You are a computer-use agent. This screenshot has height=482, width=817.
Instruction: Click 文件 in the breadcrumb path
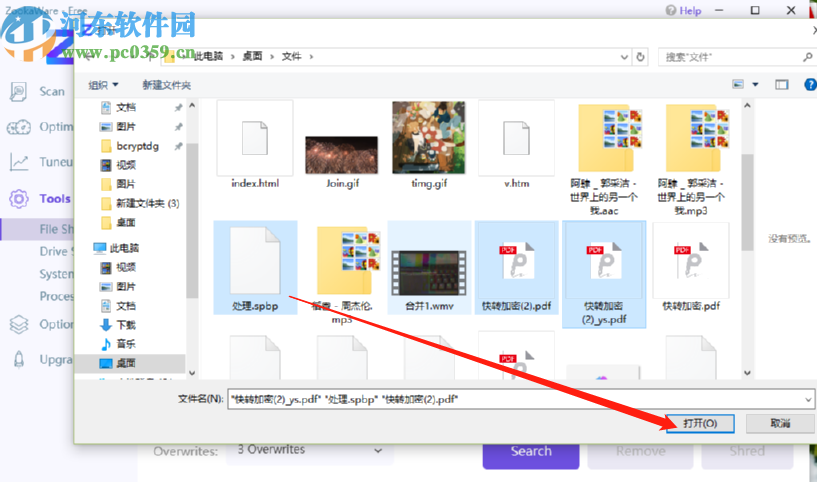291,56
